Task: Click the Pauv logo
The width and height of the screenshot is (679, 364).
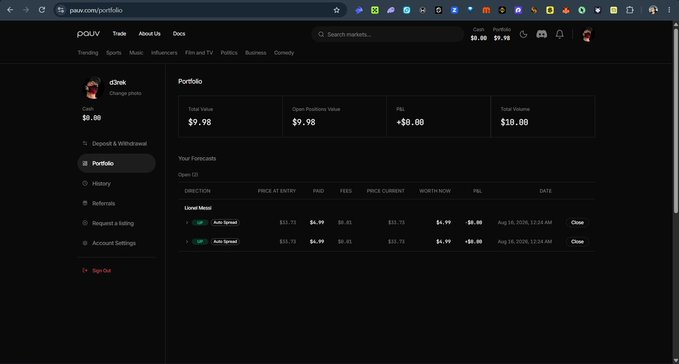Action: [88, 34]
